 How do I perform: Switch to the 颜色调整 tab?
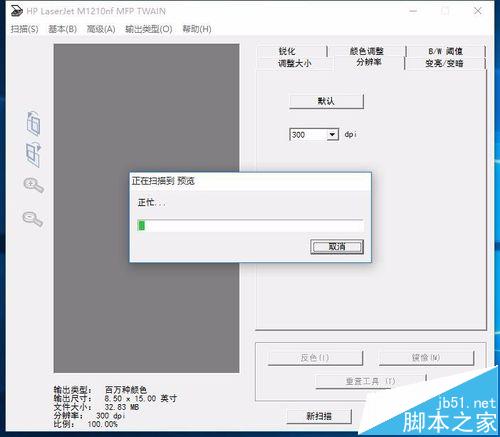pyautogui.click(x=367, y=51)
